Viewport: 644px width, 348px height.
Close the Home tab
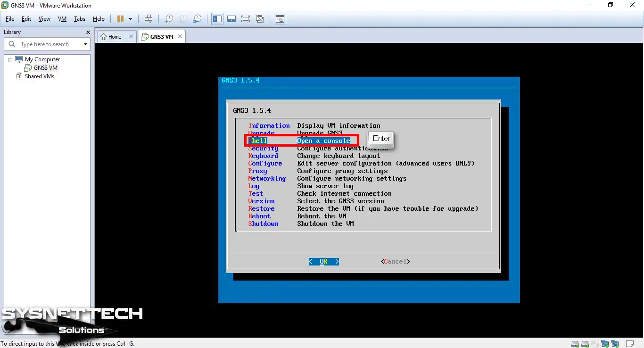tap(131, 36)
